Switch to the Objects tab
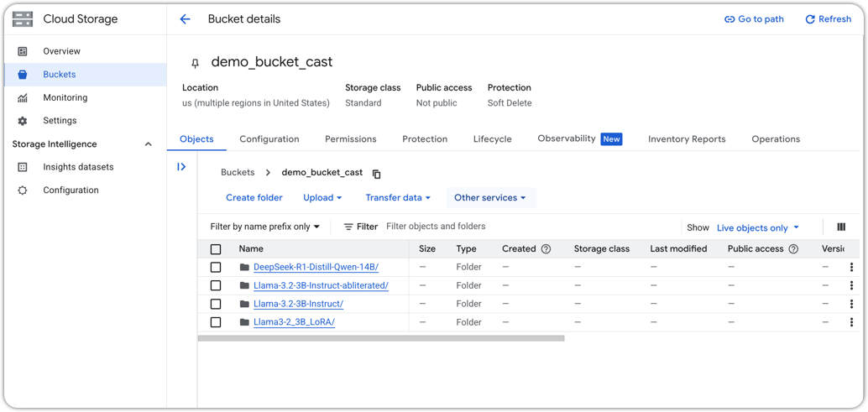Screen dimensions: 868x412 [x=196, y=139]
